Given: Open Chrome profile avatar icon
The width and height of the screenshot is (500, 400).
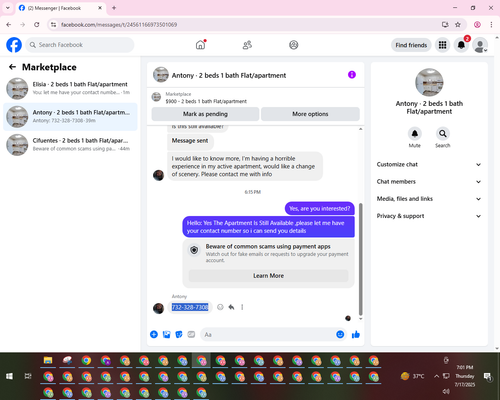Looking at the screenshot, I should click(477, 24).
